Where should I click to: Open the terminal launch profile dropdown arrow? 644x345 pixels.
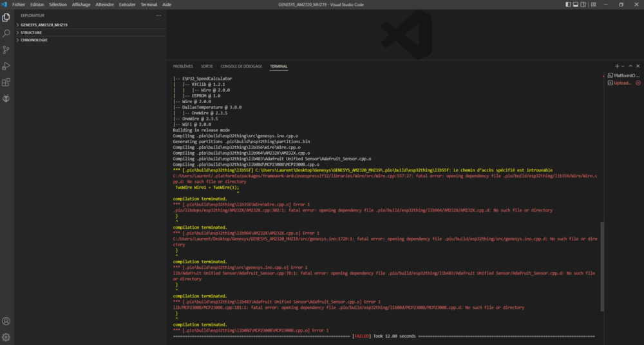point(623,66)
